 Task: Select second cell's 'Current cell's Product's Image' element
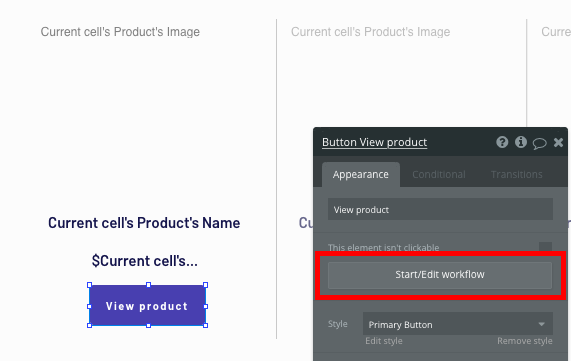[370, 32]
